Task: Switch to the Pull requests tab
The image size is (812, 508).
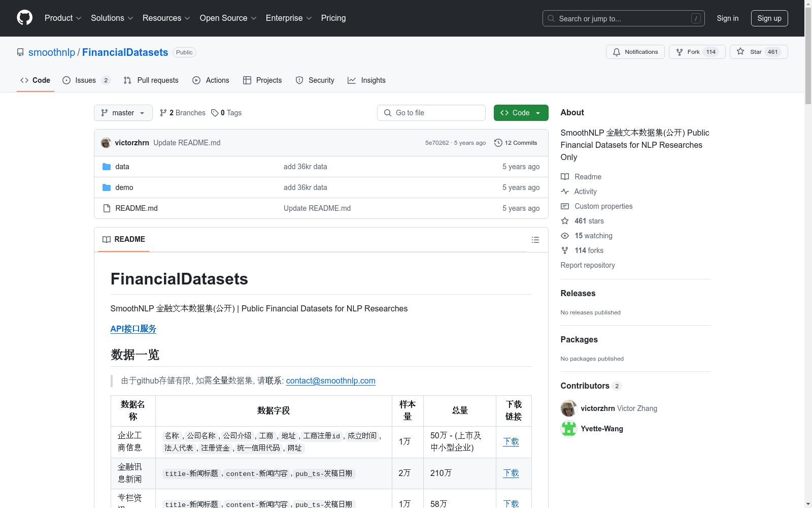Action: pos(151,80)
